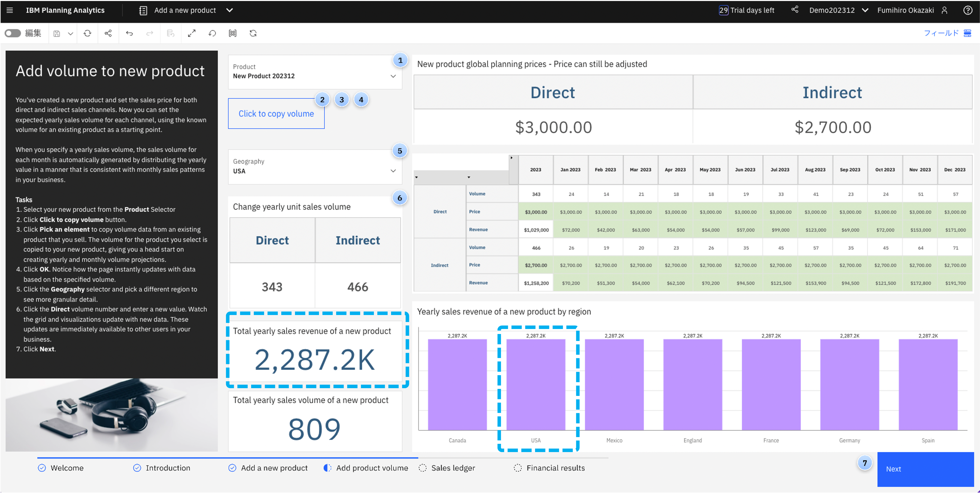
Task: Click the sync data icon next to share
Action: [88, 33]
